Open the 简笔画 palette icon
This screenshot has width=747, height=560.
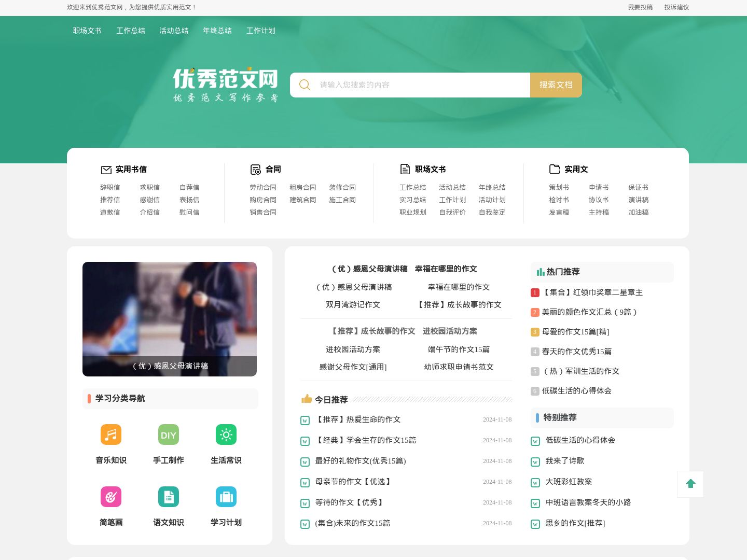click(111, 497)
